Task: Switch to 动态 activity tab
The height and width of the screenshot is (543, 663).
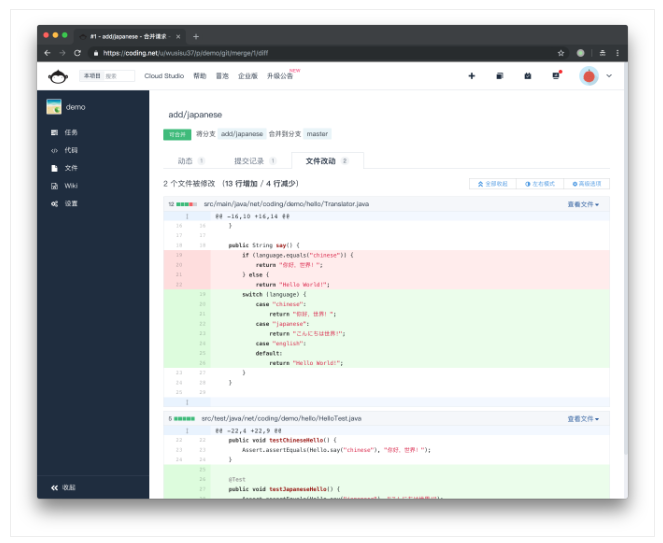Action: pyautogui.click(x=191, y=161)
